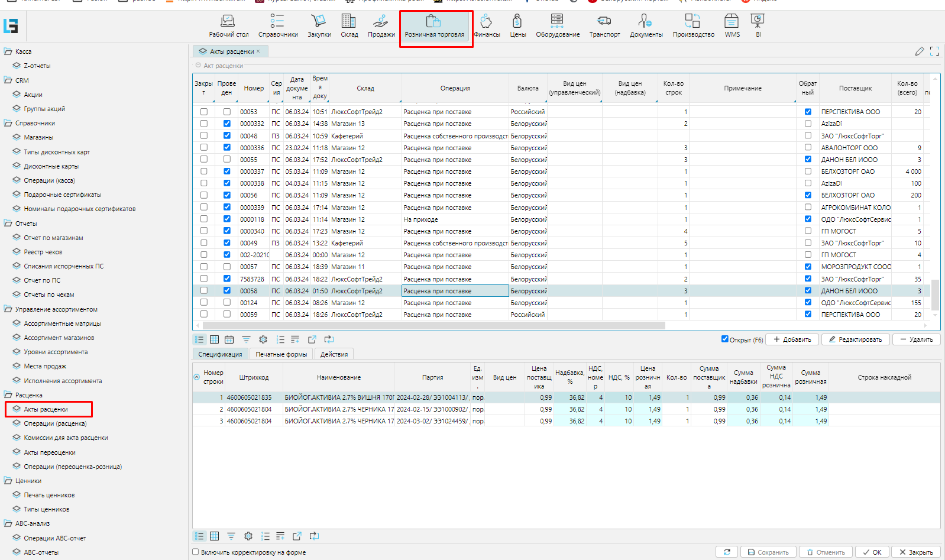This screenshot has width=945, height=560.
Task: Toggle the Открыт (F6) checkbox
Action: point(724,339)
